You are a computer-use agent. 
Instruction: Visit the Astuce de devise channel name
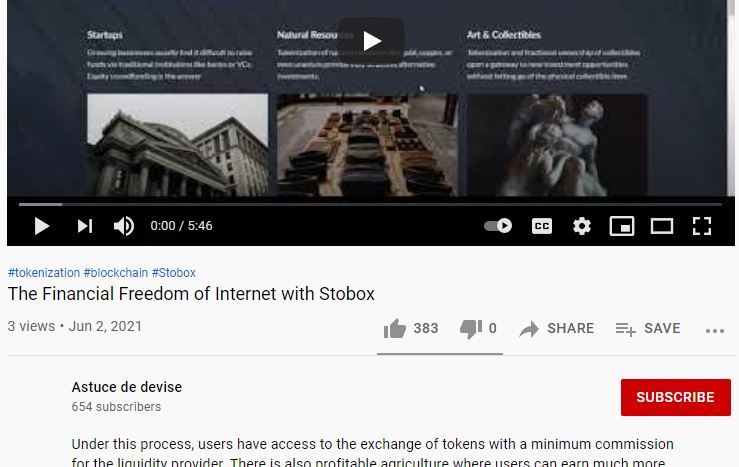[127, 387]
